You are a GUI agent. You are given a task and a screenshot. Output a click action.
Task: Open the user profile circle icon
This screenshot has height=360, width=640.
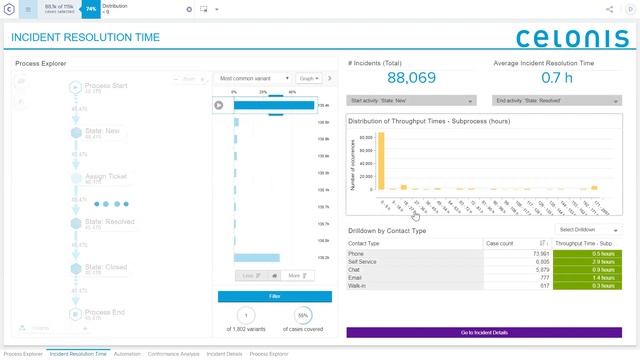click(630, 9)
